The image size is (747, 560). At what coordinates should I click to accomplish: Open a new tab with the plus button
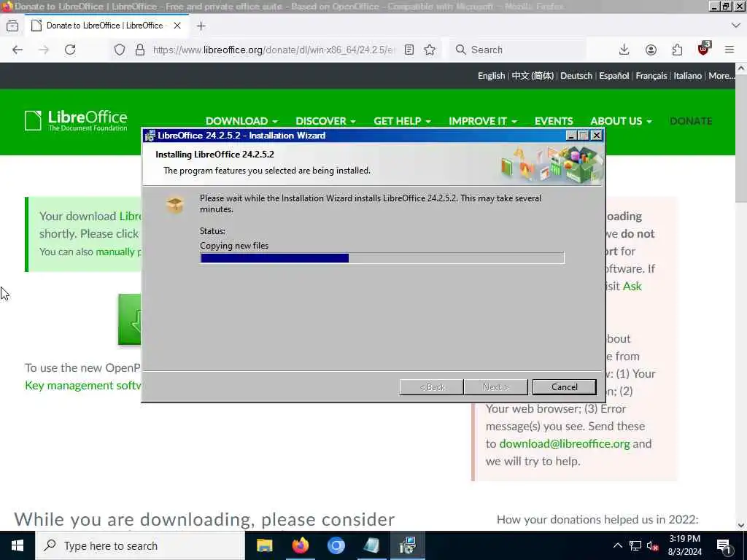[x=201, y=26]
